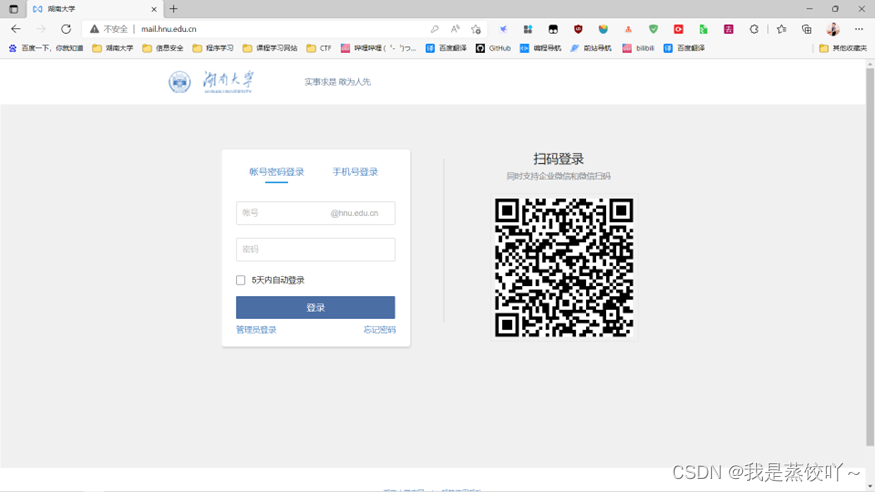Expand the 湖南大学 bookmarks folder

(113, 49)
